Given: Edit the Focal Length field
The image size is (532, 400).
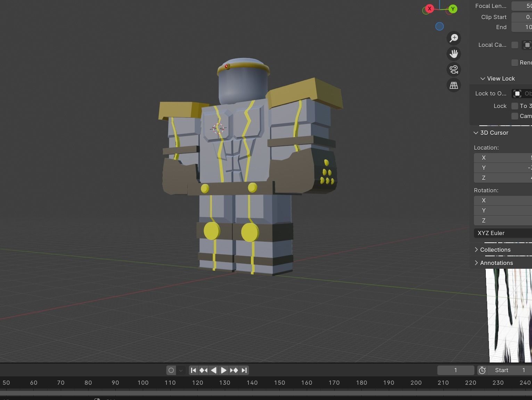Looking at the screenshot, I should (x=522, y=6).
